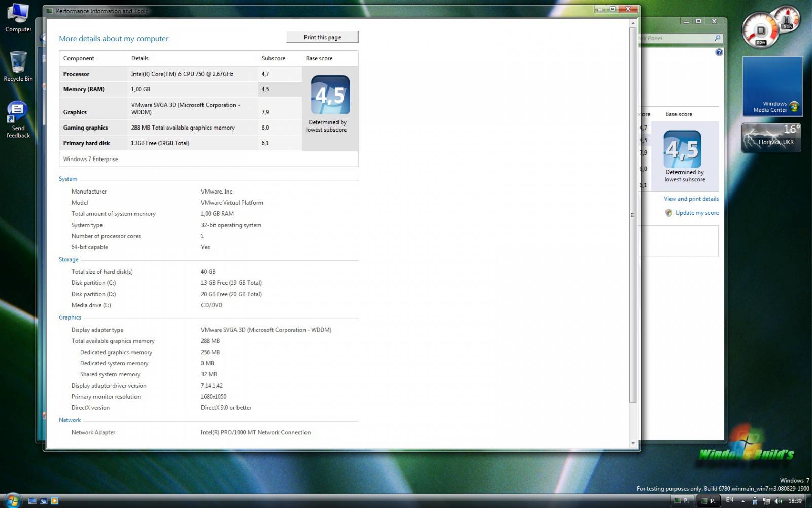This screenshot has width=812, height=508.
Task: Select the Gaming graphics row label
Action: click(85, 128)
